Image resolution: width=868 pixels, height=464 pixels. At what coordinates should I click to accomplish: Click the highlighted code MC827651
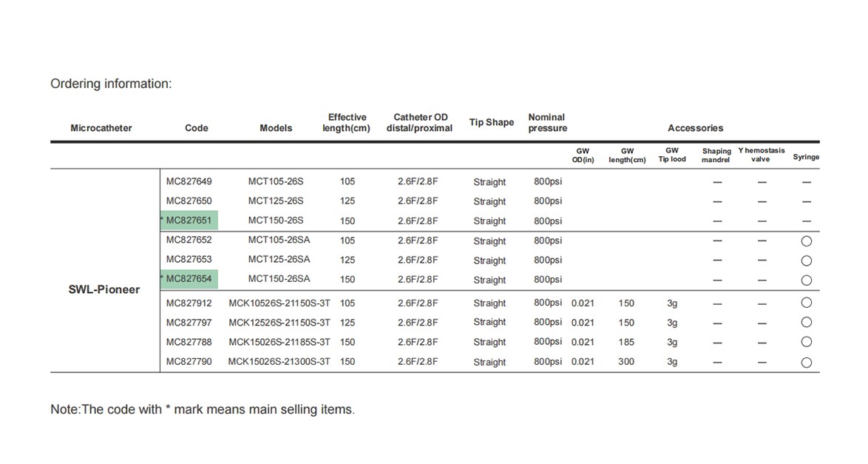189,221
